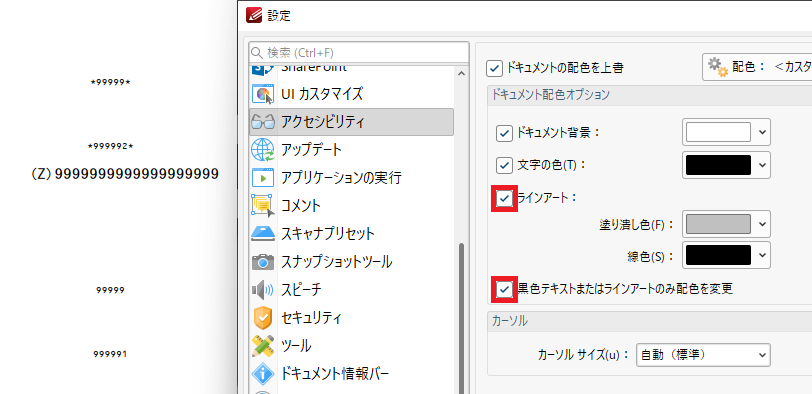Uncheck the 文字の色(T) checkbox
This screenshot has height=394, width=812.
(504, 166)
